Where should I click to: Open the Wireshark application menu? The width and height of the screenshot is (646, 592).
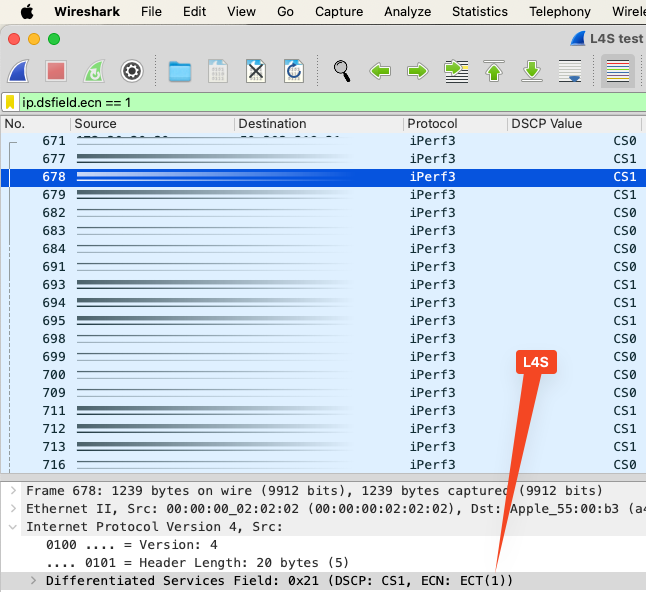tap(87, 12)
